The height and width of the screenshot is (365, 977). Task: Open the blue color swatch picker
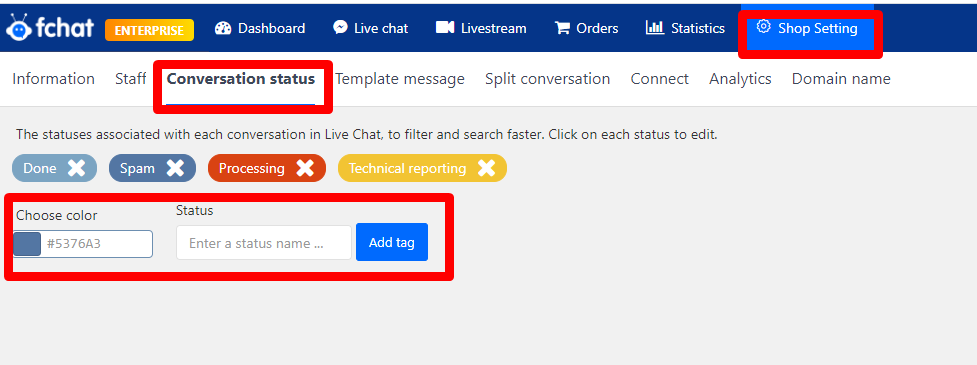[27, 244]
